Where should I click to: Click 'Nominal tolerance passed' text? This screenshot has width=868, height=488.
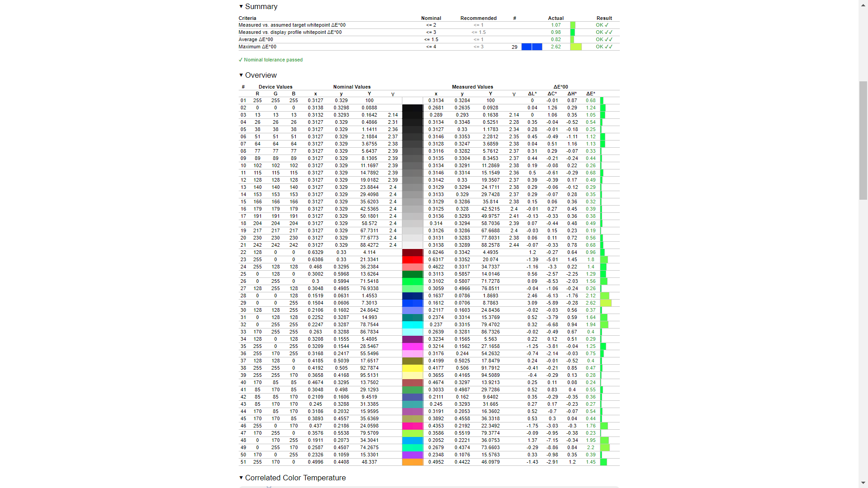(x=273, y=60)
